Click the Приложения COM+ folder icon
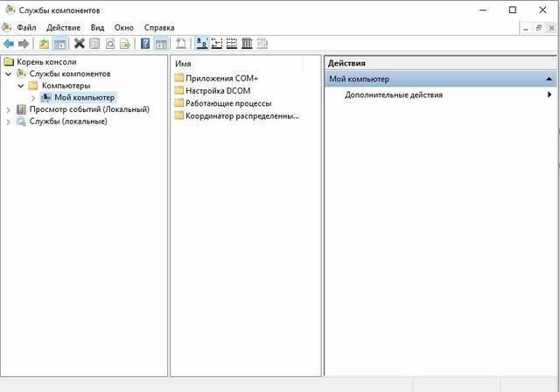 [x=179, y=78]
